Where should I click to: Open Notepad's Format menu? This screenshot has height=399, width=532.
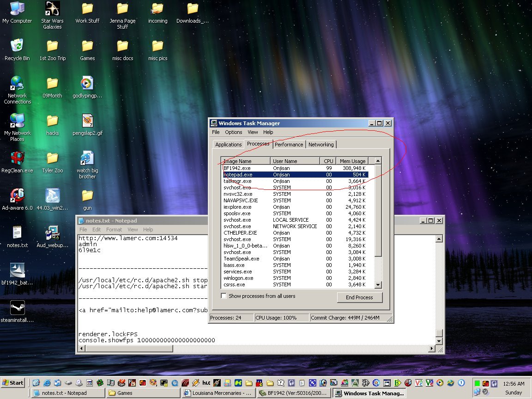pos(114,230)
